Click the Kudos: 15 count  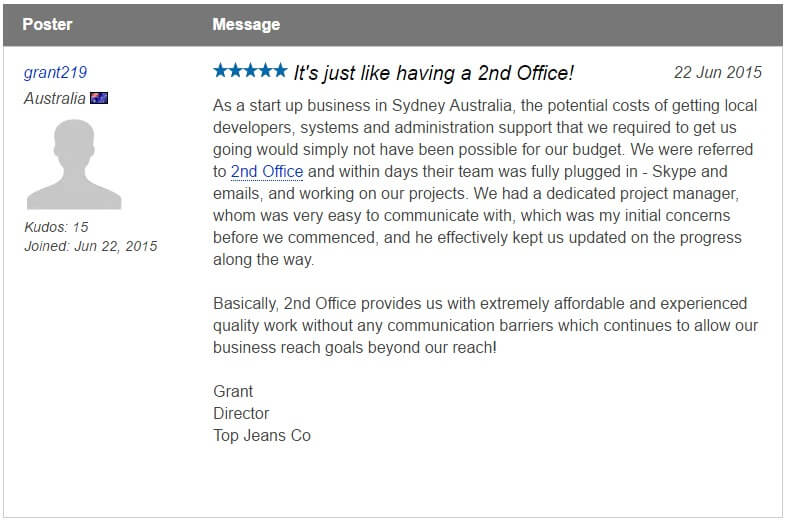(x=56, y=227)
